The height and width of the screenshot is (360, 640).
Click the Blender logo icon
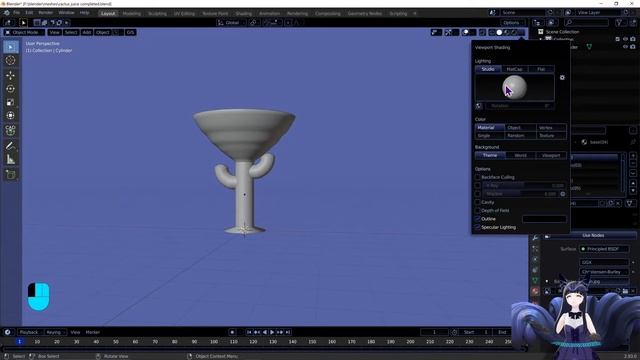[6, 13]
